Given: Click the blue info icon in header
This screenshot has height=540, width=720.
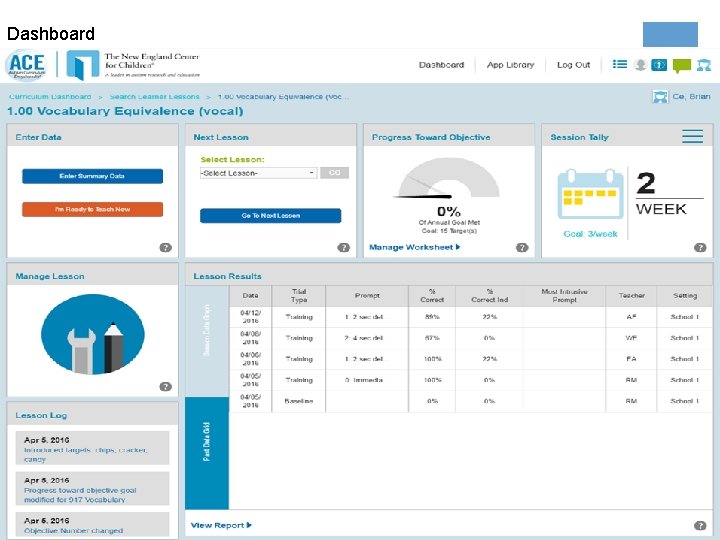Looking at the screenshot, I should pyautogui.click(x=659, y=65).
